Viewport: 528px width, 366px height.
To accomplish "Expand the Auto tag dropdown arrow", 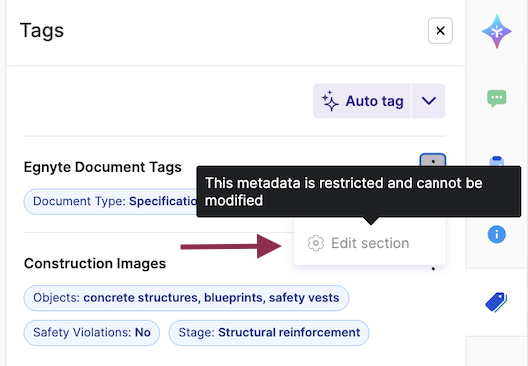I will click(x=429, y=101).
